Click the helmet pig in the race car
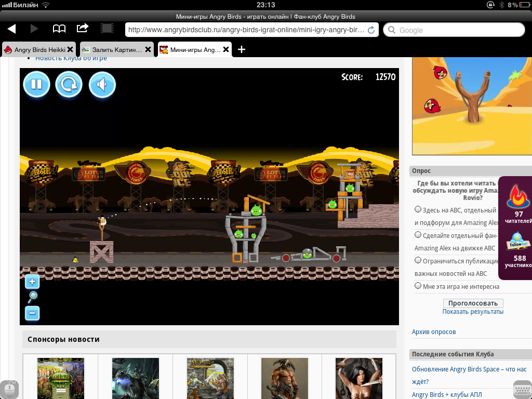The image size is (532, 399). (x=307, y=254)
